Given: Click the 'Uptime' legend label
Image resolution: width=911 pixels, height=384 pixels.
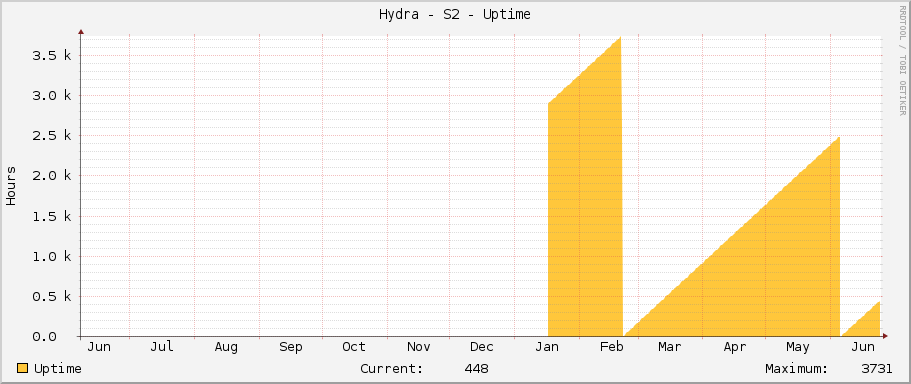Looking at the screenshot, I should coord(58,369).
